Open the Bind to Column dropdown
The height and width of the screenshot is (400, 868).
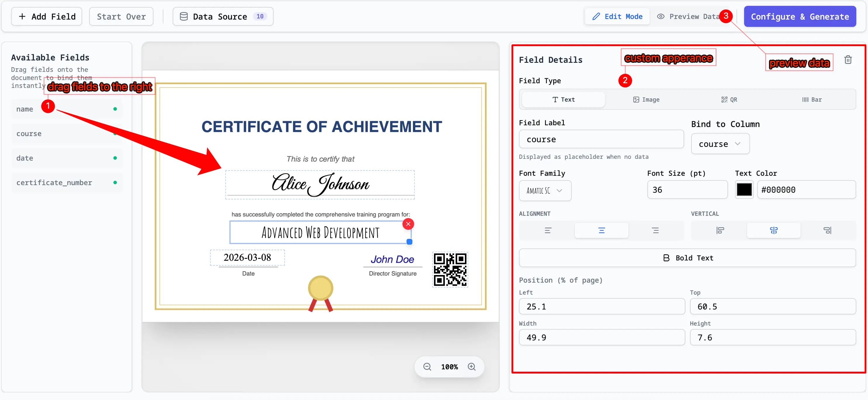coord(720,144)
